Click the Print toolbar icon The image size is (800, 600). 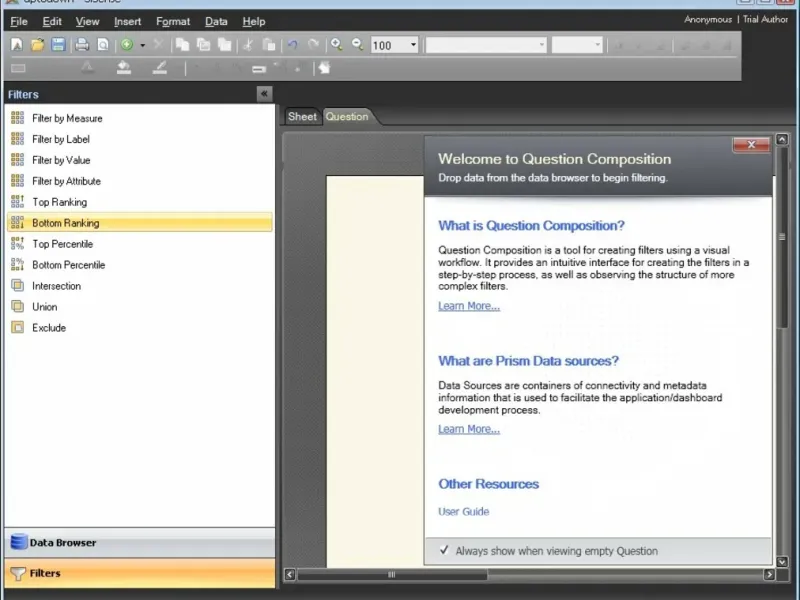(x=82, y=45)
